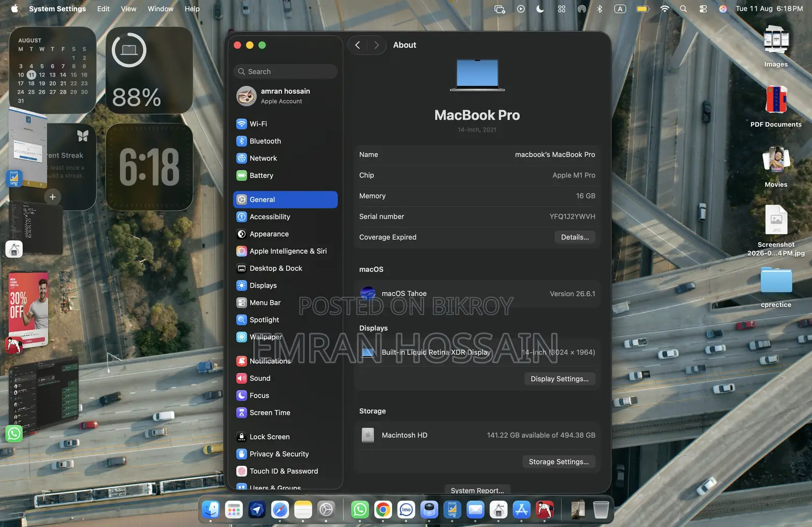
Task: Click the forward chevron in the toolbar
Action: (376, 45)
